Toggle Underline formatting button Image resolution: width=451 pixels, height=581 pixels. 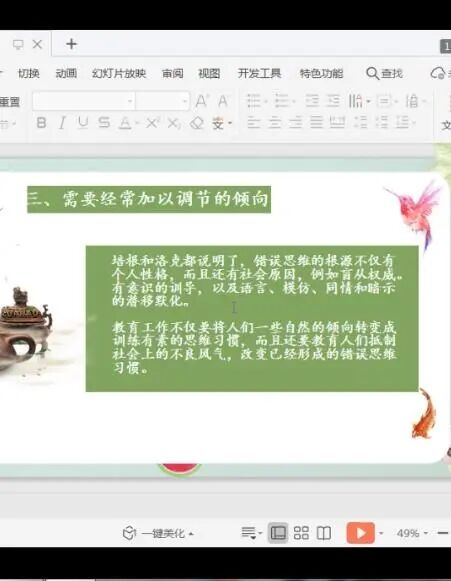click(x=83, y=123)
